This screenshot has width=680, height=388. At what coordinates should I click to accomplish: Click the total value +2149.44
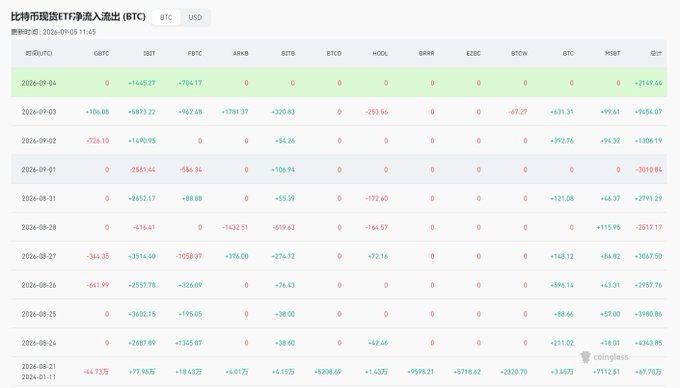click(x=648, y=83)
